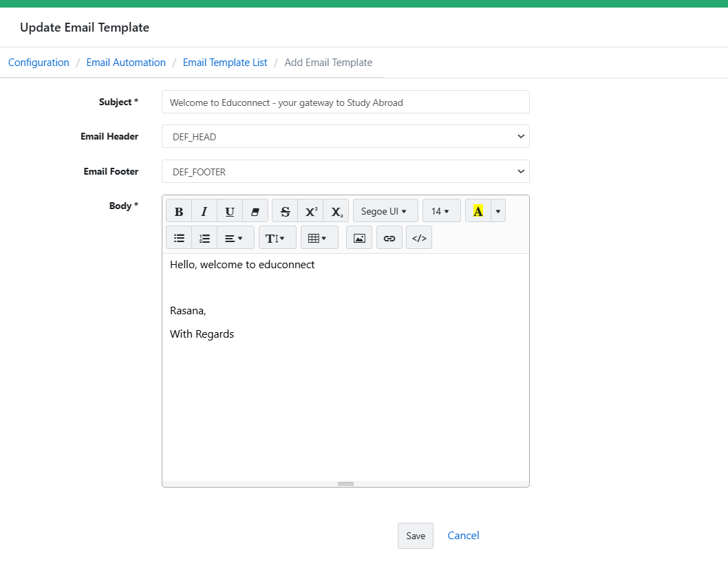The width and height of the screenshot is (728, 588).
Task: Go to Configuration breadcrumb
Action: [x=39, y=63]
